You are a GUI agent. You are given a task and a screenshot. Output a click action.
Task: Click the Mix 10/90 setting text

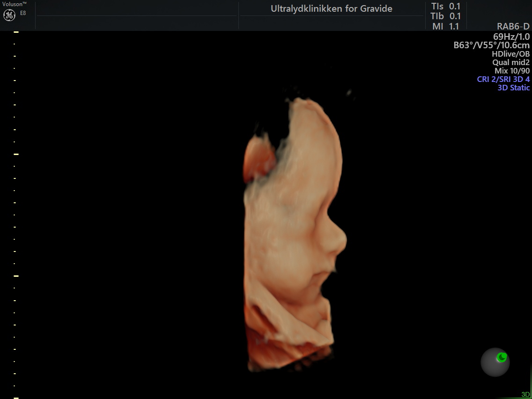pos(512,71)
